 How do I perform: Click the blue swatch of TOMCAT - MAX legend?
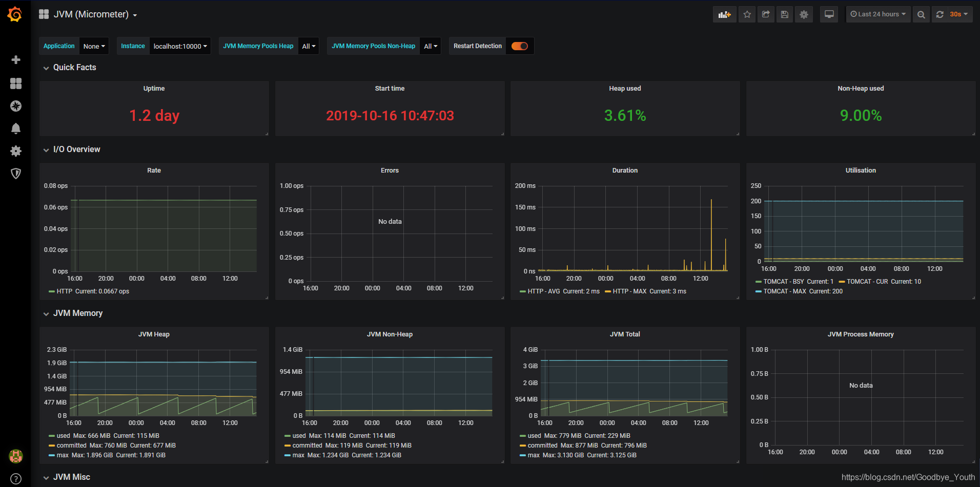click(x=759, y=291)
